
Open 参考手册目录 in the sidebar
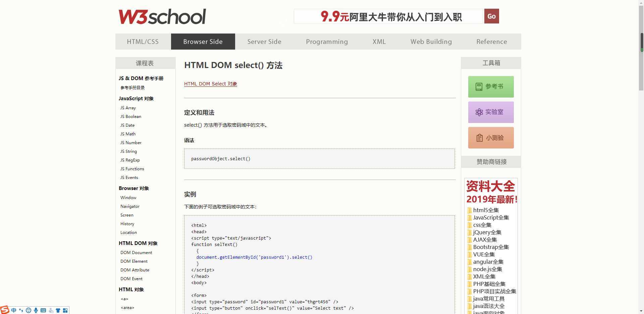132,88
